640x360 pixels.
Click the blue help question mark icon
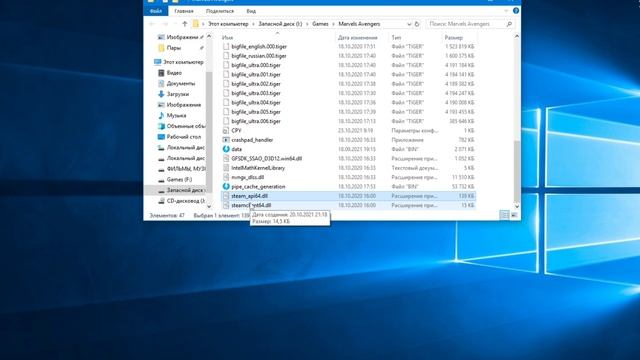pyautogui.click(x=516, y=11)
